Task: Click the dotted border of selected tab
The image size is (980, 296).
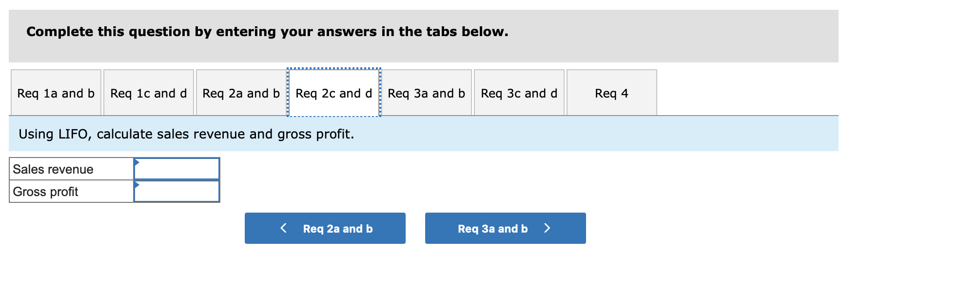Action: pyautogui.click(x=333, y=68)
